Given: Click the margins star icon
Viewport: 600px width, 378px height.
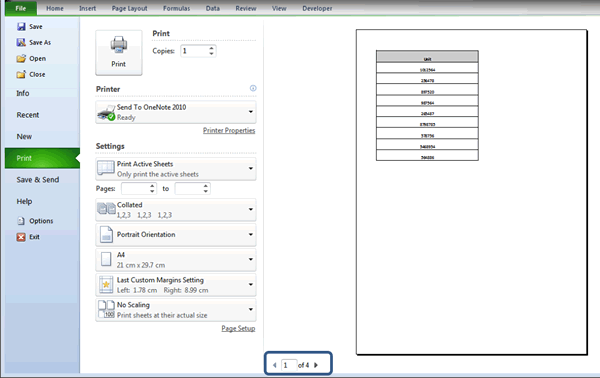Looking at the screenshot, I should pyautogui.click(x=106, y=285).
